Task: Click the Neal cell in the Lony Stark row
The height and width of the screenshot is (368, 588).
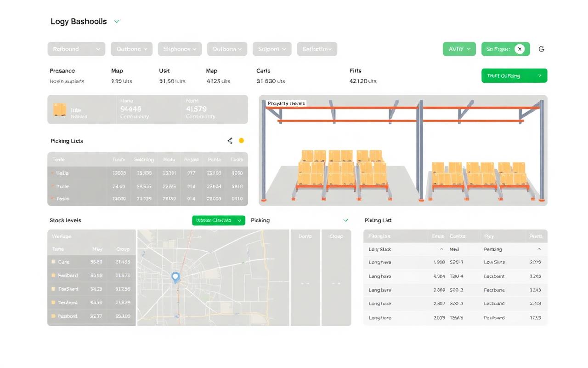Action: [454, 249]
